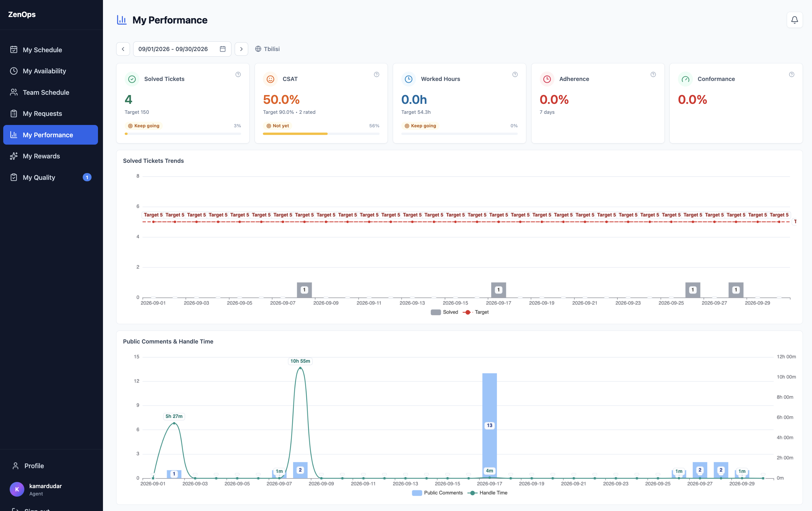812x511 pixels.
Task: Go to previous date range
Action: [x=123, y=49]
